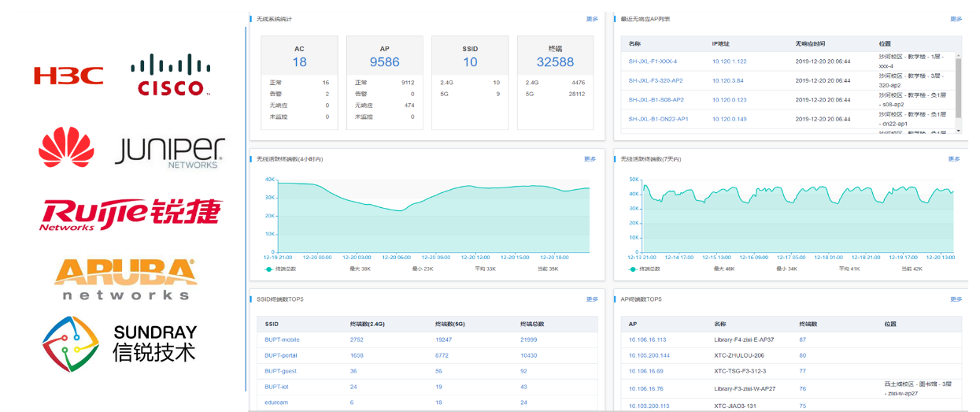
Task: Click IP address 10.120.0.123
Action: (729, 100)
